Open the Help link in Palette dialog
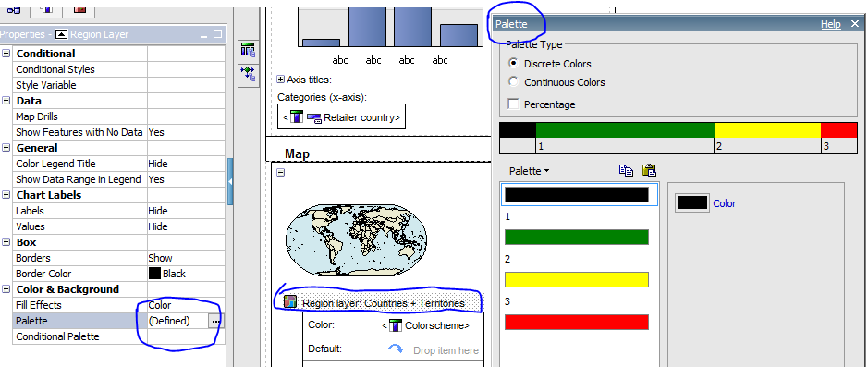Viewport: 868px width, 367px height. point(830,24)
